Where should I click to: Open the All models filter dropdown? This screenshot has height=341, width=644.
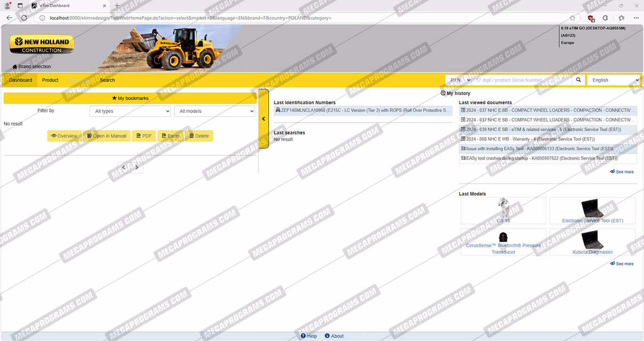point(215,111)
